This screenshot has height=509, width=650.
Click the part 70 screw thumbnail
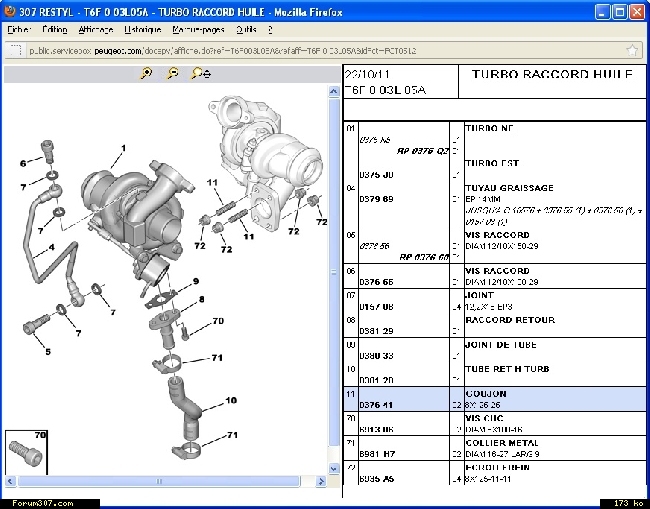point(26,452)
